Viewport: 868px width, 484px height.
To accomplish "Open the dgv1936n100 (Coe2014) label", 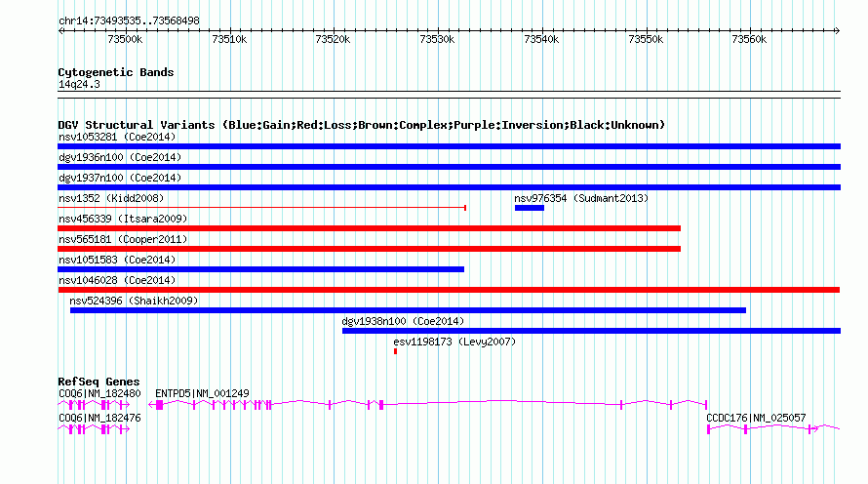I will (x=120, y=157).
